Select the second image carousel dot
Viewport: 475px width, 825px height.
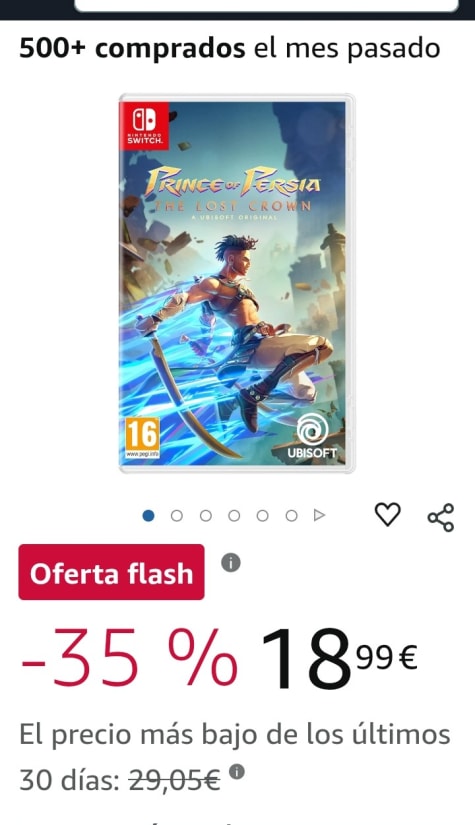point(177,516)
